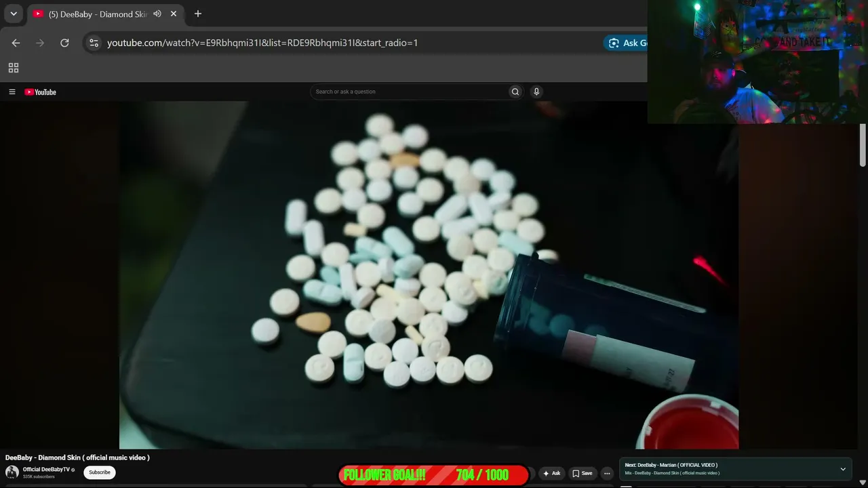Open the Official DeeBabyTV channel name link
Screen dimensions: 868x488
click(46, 469)
